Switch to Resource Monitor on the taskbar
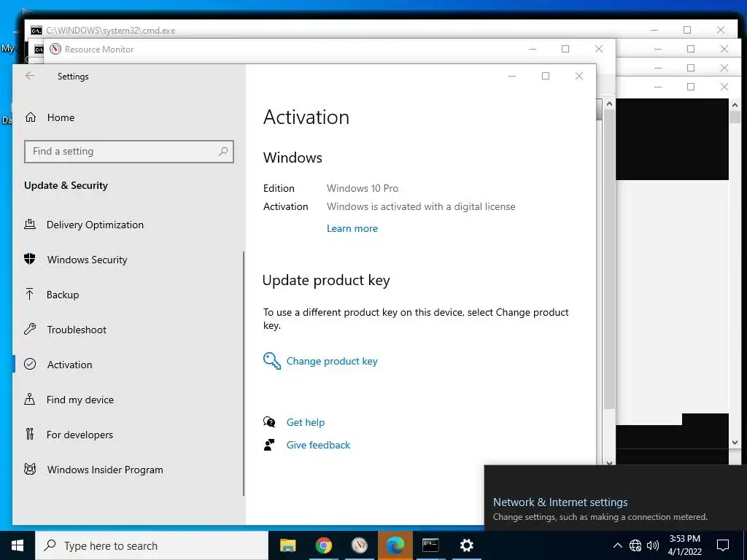Viewport: 747px width, 560px height. point(359,545)
